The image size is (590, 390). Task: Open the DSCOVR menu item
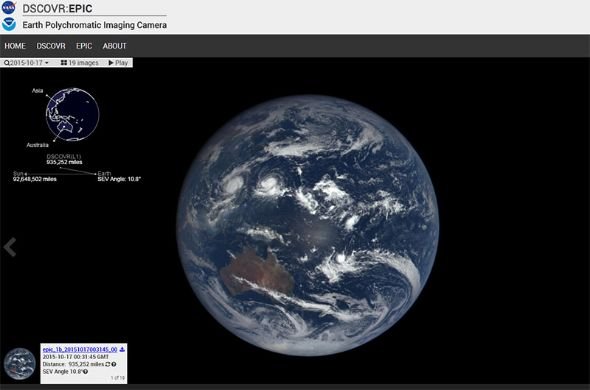[x=51, y=46]
